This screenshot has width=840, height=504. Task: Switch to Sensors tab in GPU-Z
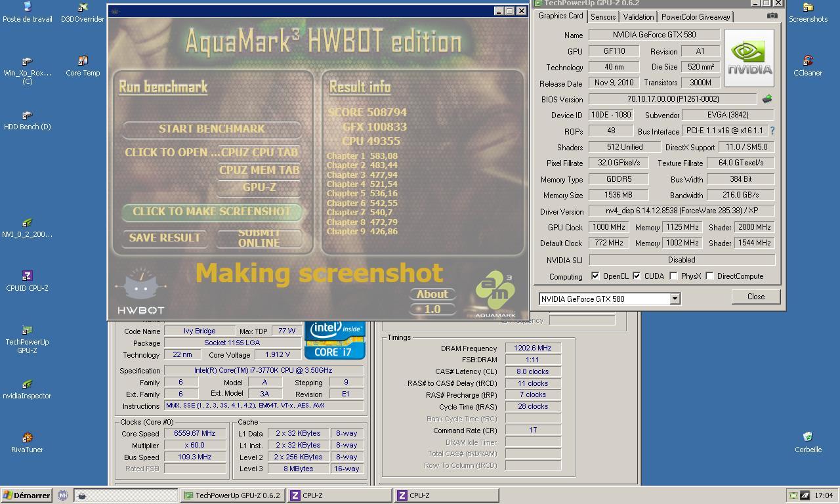pos(602,17)
